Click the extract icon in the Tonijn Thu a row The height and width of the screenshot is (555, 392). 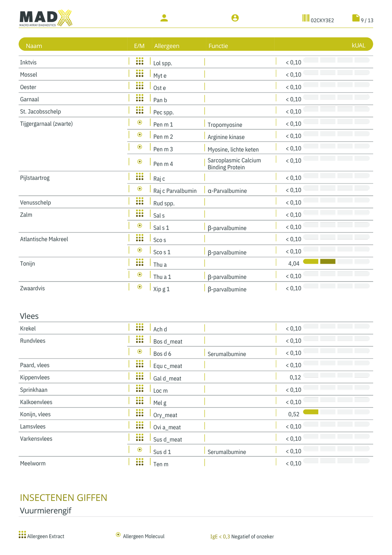click(x=140, y=262)
